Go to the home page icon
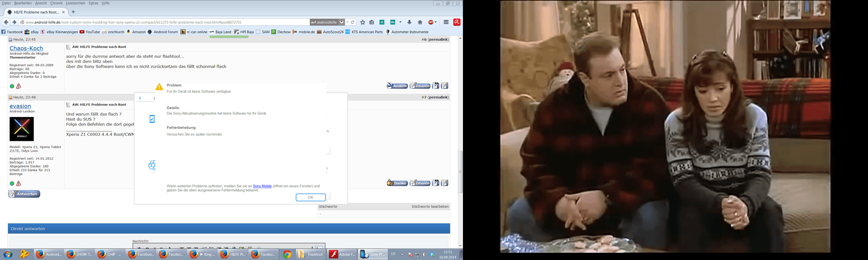This screenshot has width=868, height=260. (420, 22)
